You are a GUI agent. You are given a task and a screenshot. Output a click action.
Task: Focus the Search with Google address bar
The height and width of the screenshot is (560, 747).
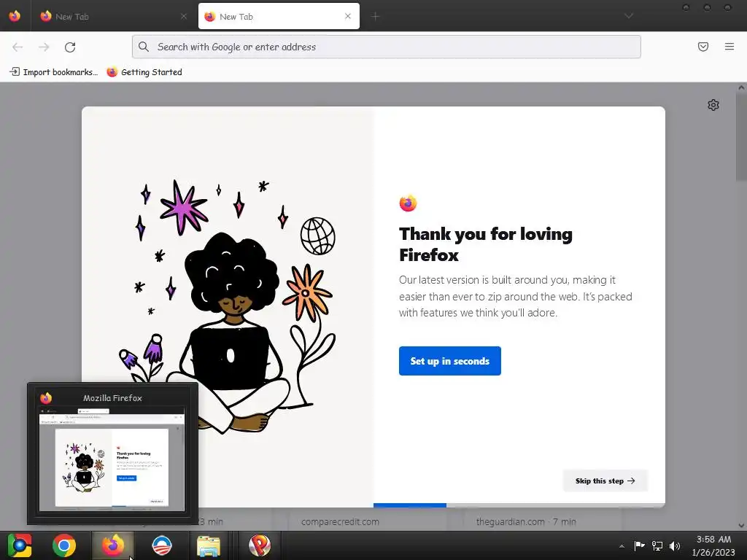[387, 47]
